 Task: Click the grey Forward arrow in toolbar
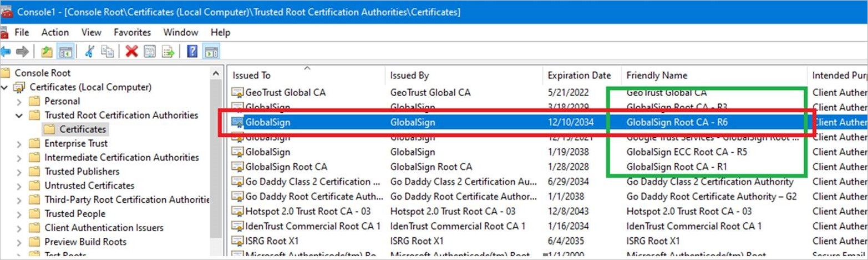(22, 52)
